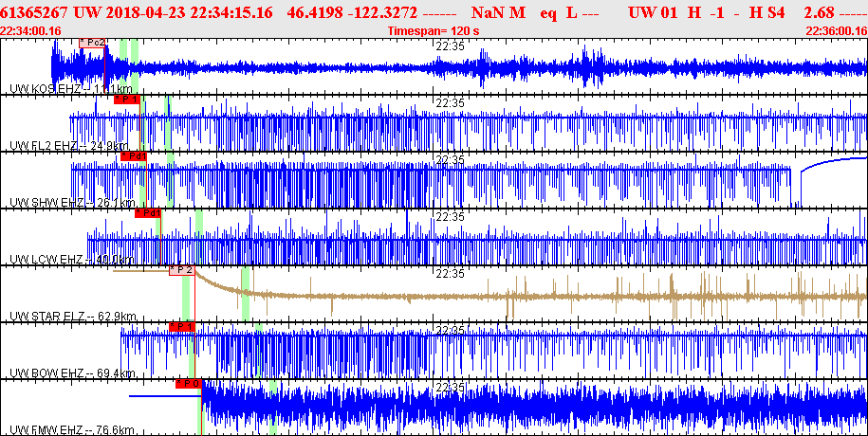Select the P 1 pick flag on FL2 trace
The height and width of the screenshot is (436, 868).
(127, 99)
